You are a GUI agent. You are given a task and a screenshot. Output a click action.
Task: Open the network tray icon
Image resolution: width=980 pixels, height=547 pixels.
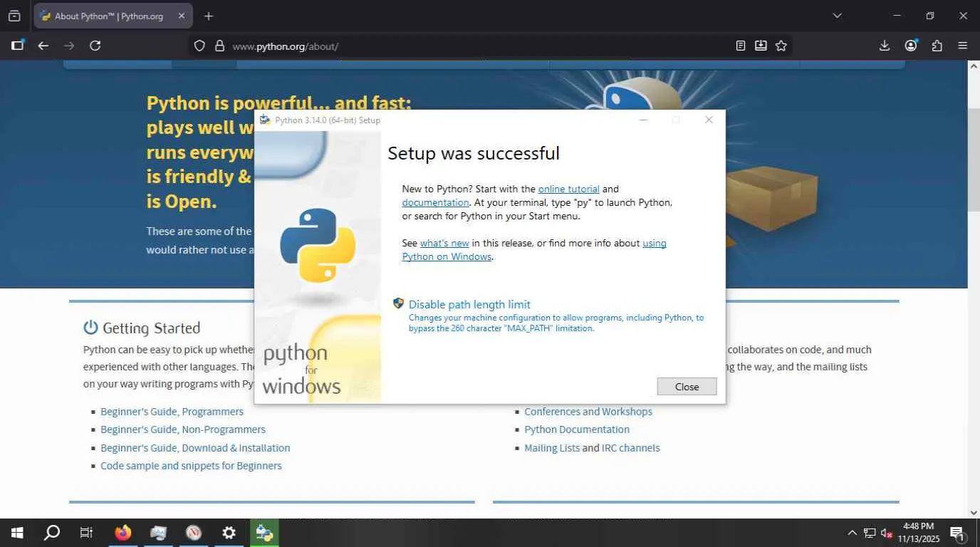pyautogui.click(x=870, y=533)
